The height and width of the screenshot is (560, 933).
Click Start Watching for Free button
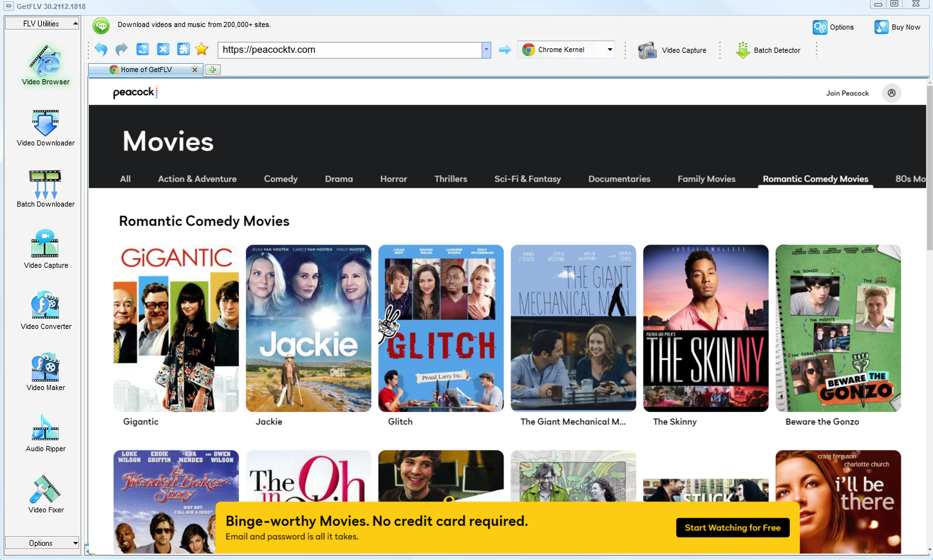pos(733,528)
